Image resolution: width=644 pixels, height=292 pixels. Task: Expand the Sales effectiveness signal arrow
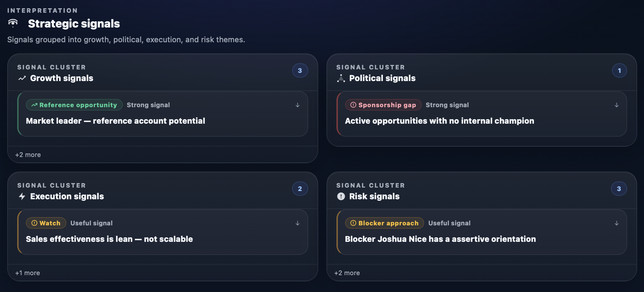298,223
